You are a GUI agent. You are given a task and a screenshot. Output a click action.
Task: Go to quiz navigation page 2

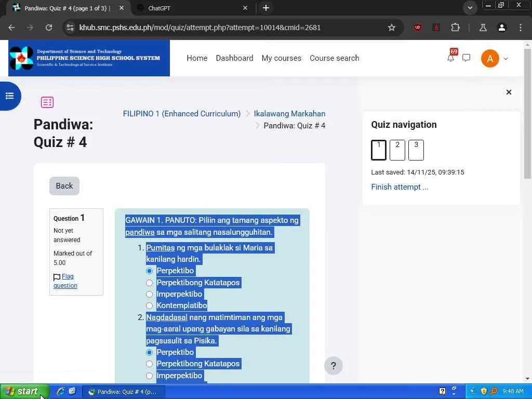click(x=397, y=150)
